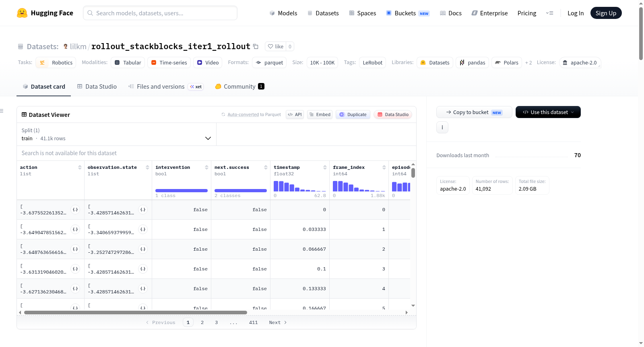Image resolution: width=644 pixels, height=347 pixels.
Task: Expand JSON for action -3.637552261352 cell
Action: [x=75, y=210]
